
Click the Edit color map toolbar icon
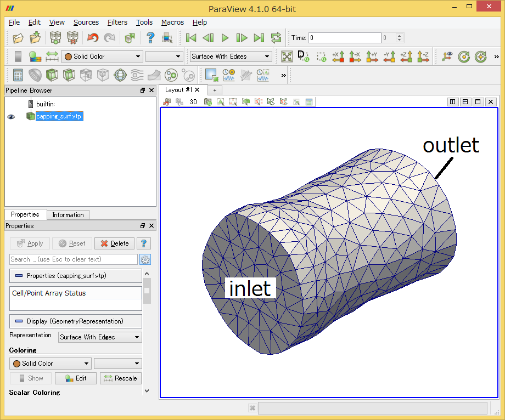click(35, 56)
